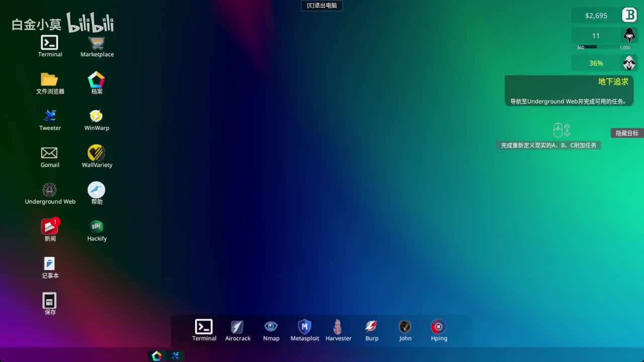This screenshot has width=644, height=362.
Task: Open the Gomail envelope icon
Action: tap(49, 153)
